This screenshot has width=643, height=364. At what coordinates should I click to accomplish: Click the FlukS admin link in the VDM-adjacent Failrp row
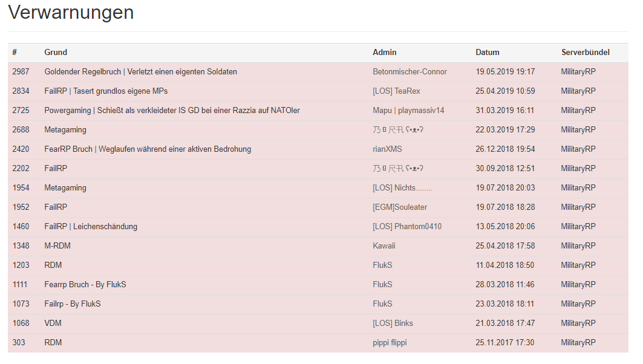(382, 304)
